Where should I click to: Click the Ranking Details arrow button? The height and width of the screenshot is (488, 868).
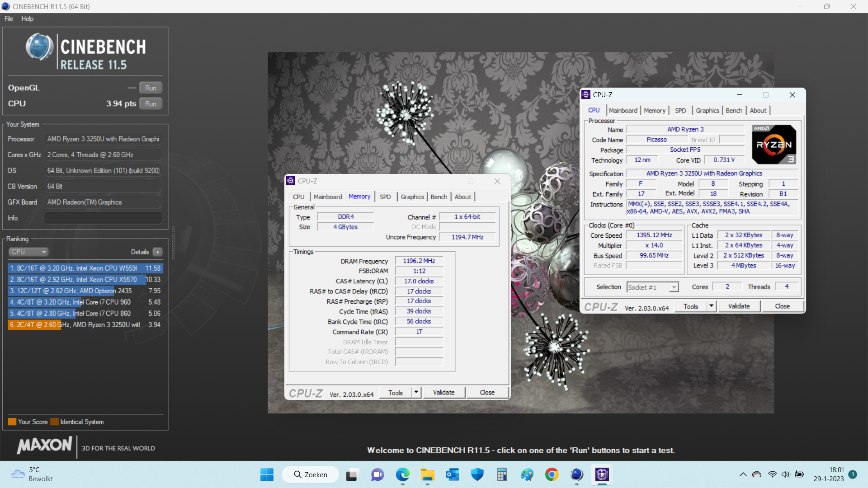(x=158, y=252)
